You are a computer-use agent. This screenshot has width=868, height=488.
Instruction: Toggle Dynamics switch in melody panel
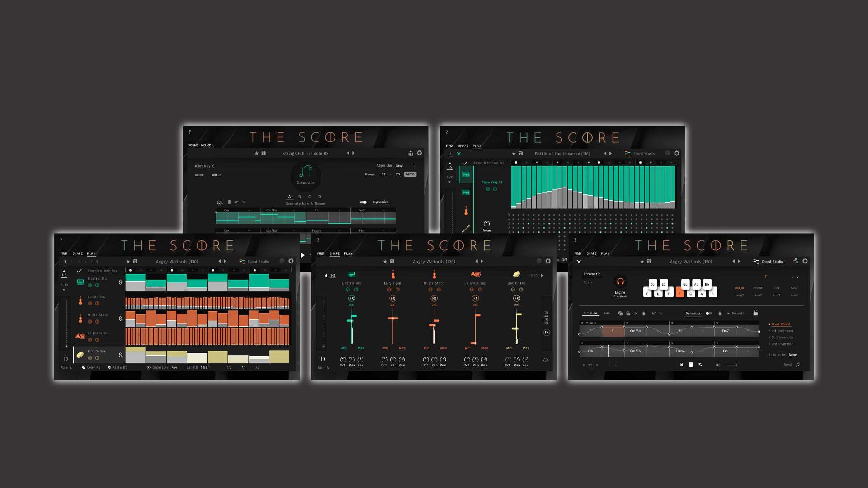click(363, 202)
